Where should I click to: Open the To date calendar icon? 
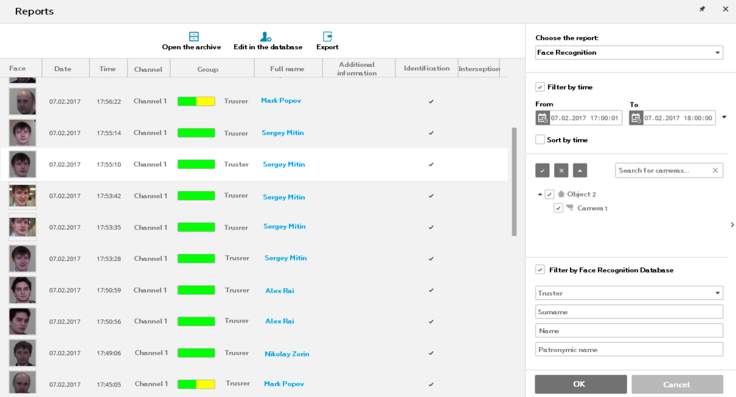(x=636, y=118)
